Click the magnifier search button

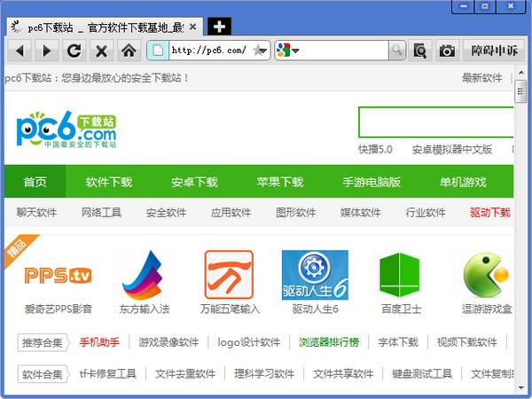(397, 51)
